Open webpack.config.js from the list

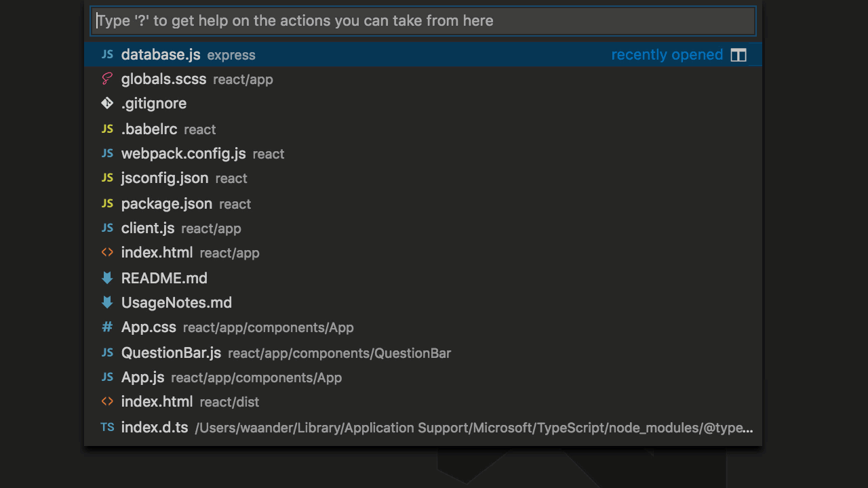pyautogui.click(x=183, y=154)
